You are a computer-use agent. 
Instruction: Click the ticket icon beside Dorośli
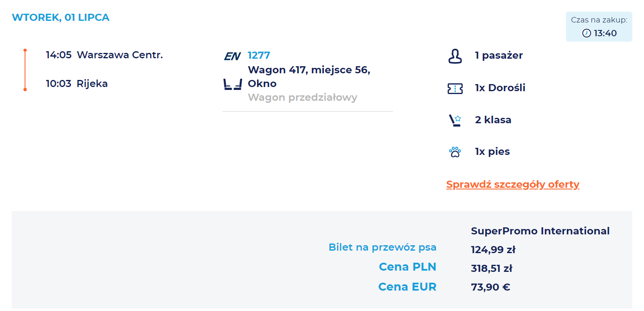pos(455,88)
